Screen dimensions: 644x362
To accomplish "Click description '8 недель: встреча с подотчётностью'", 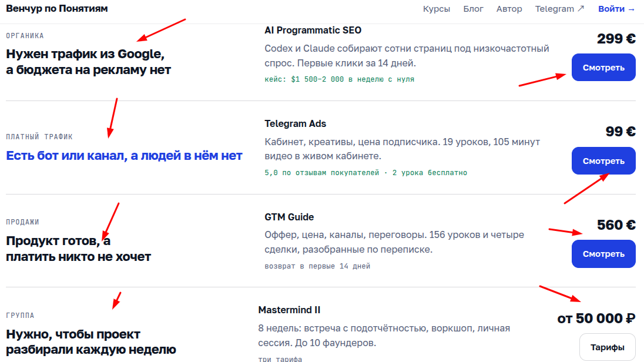I will tap(384, 336).
